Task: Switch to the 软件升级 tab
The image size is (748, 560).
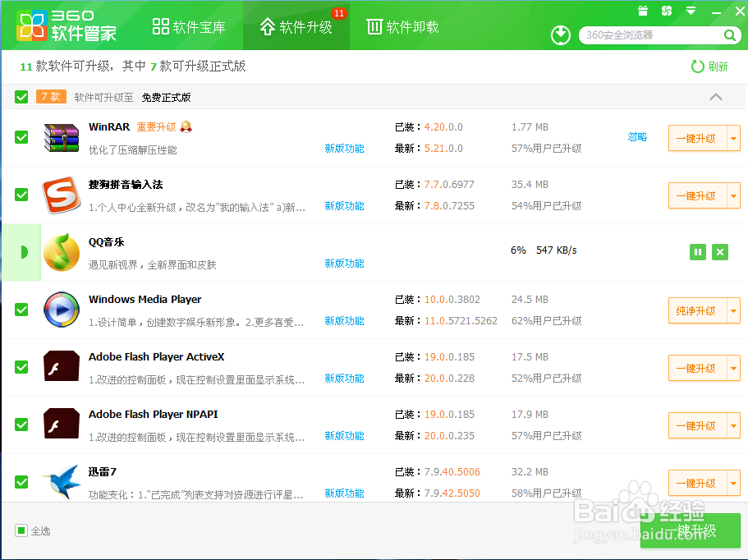Action: point(296,27)
